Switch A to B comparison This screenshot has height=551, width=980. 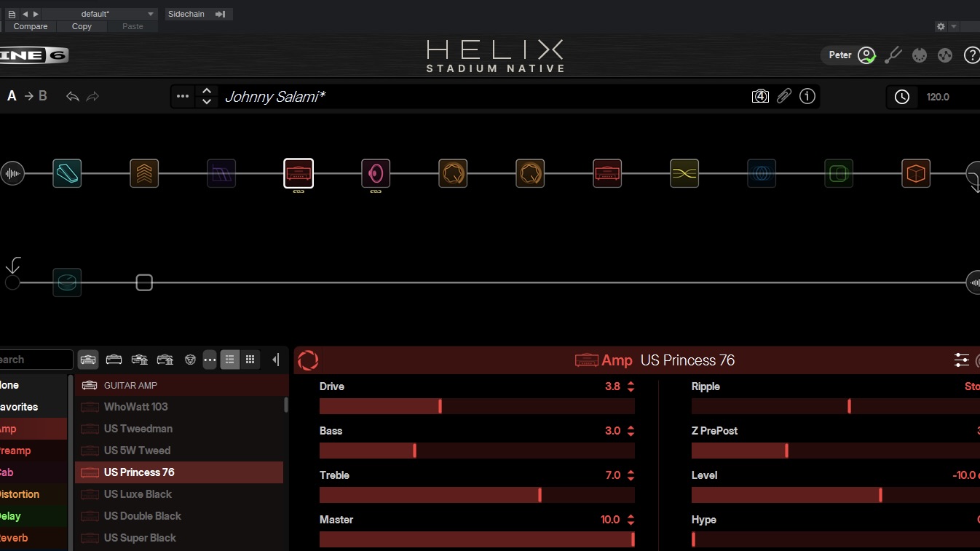[x=27, y=96]
